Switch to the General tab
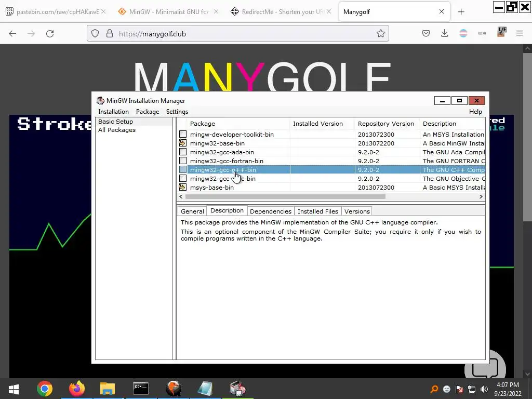Image resolution: width=532 pixels, height=399 pixels. [192, 211]
